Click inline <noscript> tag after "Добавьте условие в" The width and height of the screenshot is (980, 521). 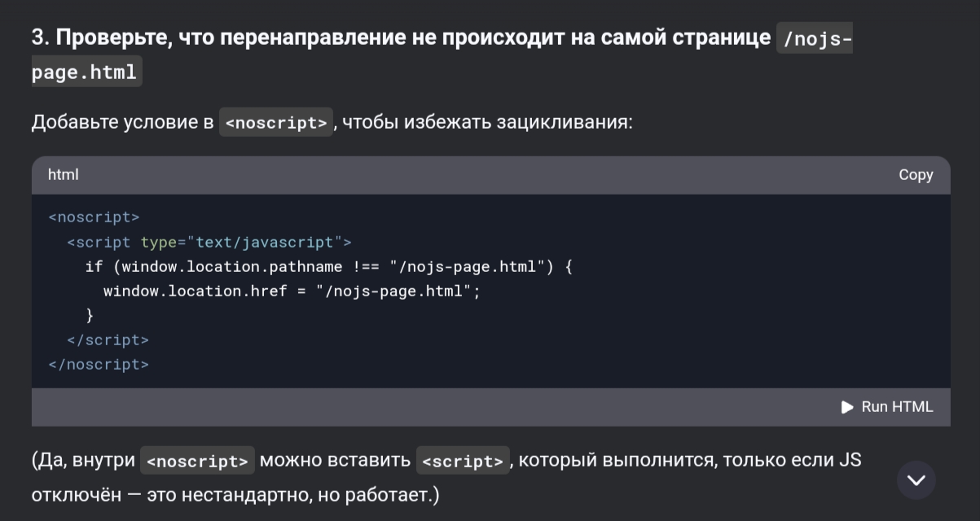[x=276, y=123]
